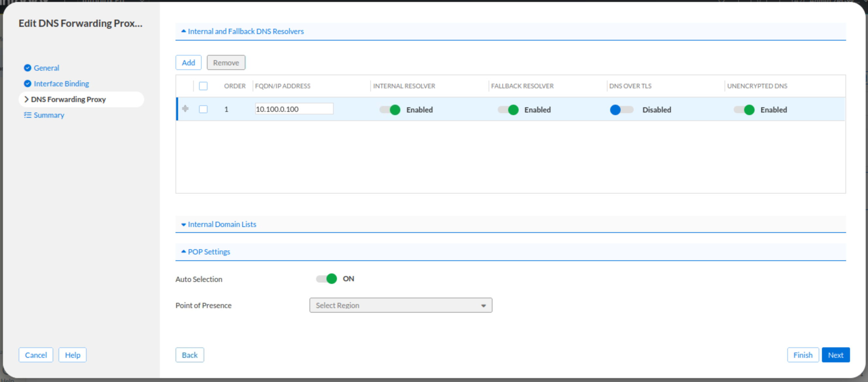This screenshot has width=868, height=382.
Task: Collapse the POP Settings section
Action: [x=209, y=252]
